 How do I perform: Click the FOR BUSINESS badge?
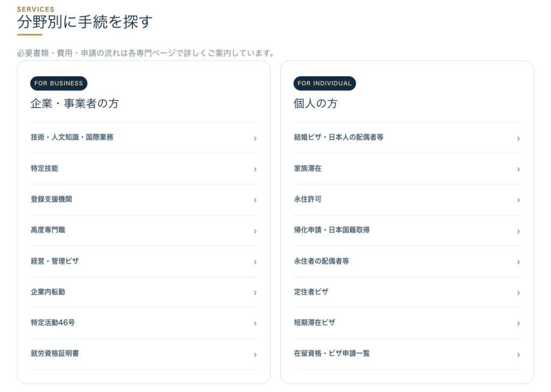coord(59,83)
